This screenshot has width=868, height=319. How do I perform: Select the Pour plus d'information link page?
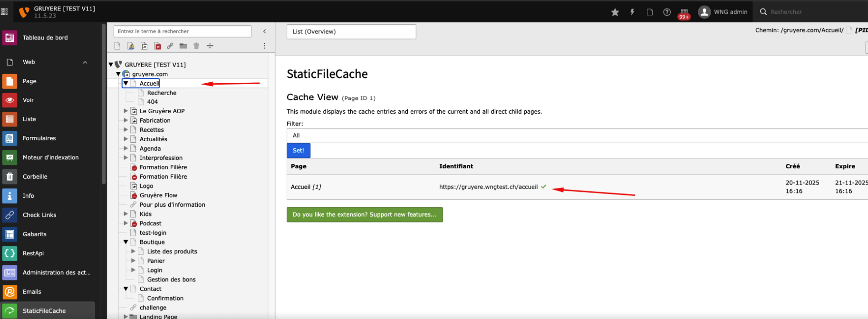(x=173, y=204)
